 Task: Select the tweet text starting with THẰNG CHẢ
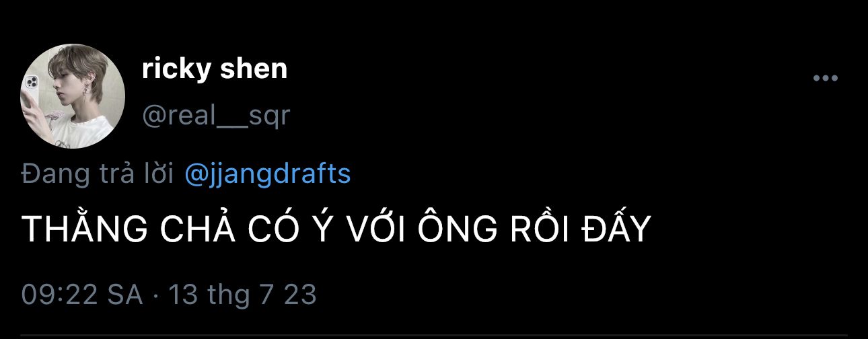click(x=336, y=230)
